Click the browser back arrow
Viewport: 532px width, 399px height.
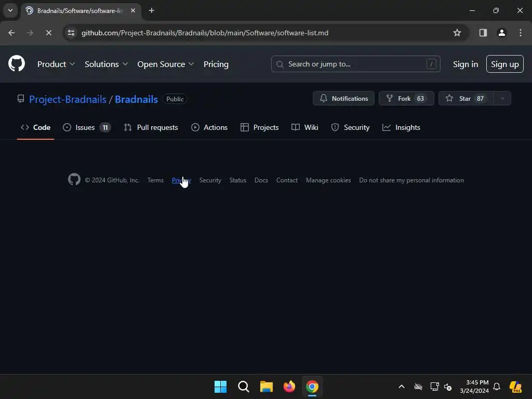(x=11, y=33)
